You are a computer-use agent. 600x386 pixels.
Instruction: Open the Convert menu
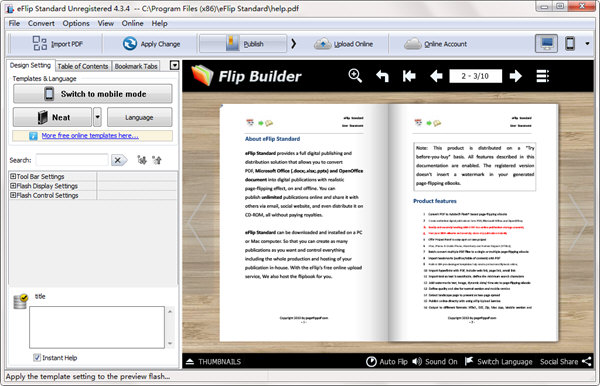41,23
